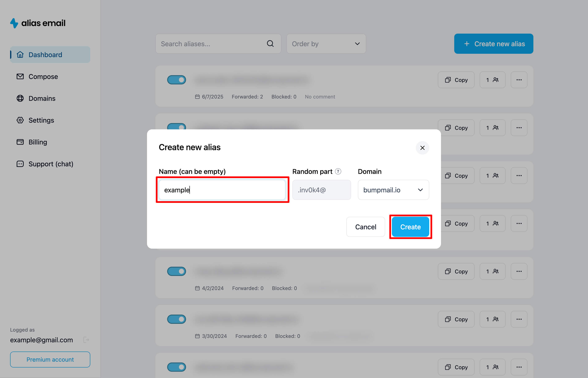Toggle the alias created 4/2/2024
Screen dimensions: 588x378
coord(176,271)
